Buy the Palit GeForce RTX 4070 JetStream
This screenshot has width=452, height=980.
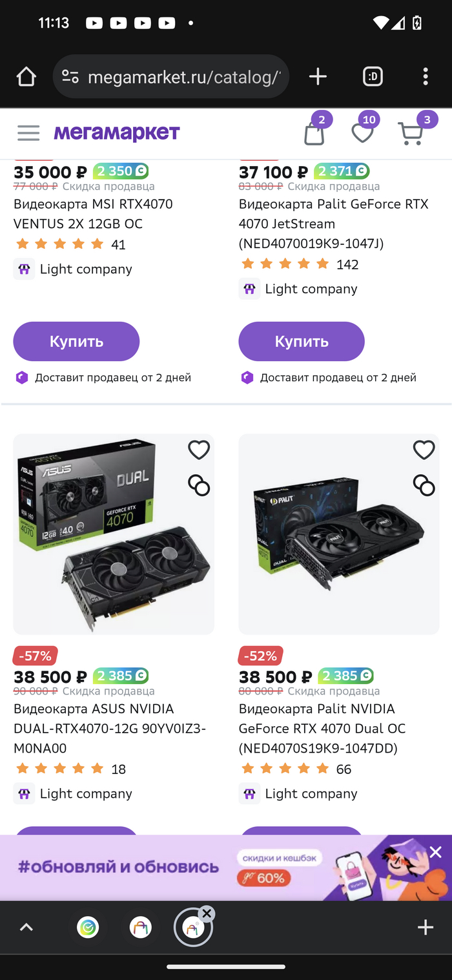(302, 341)
